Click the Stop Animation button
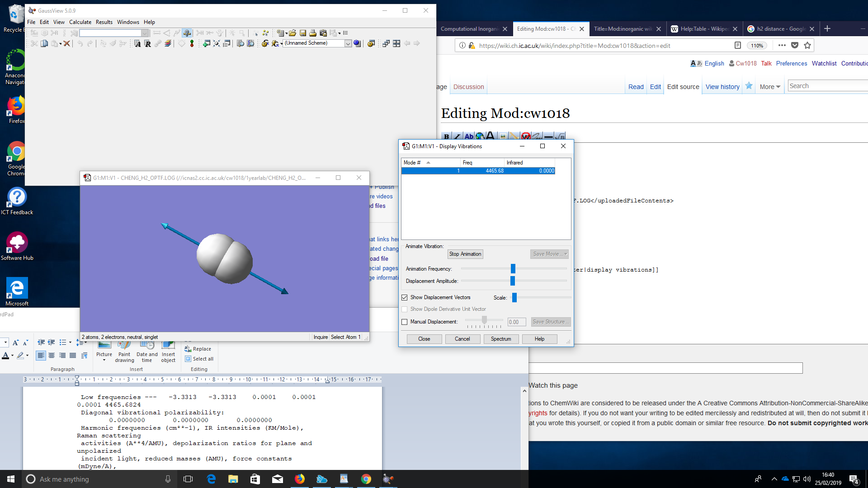This screenshot has width=868, height=488. tap(465, 254)
